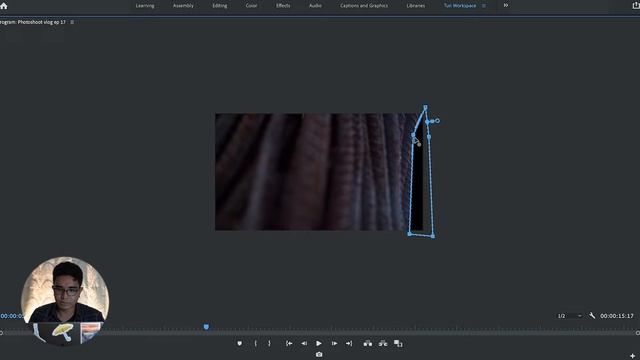Open the Libraries workspace

[416, 6]
